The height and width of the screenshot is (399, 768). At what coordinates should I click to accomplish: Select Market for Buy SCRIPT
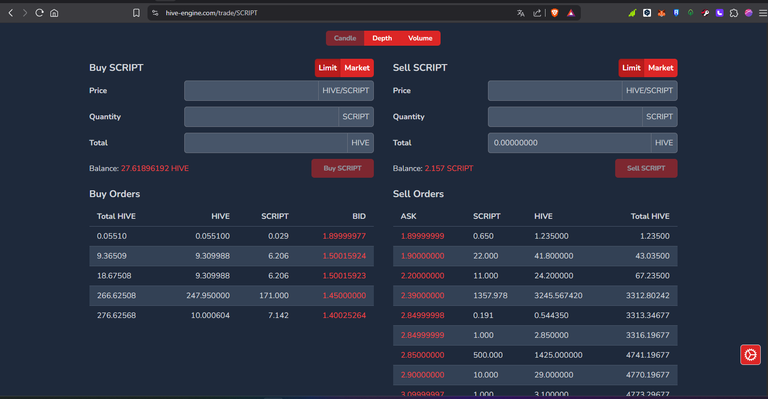(357, 68)
